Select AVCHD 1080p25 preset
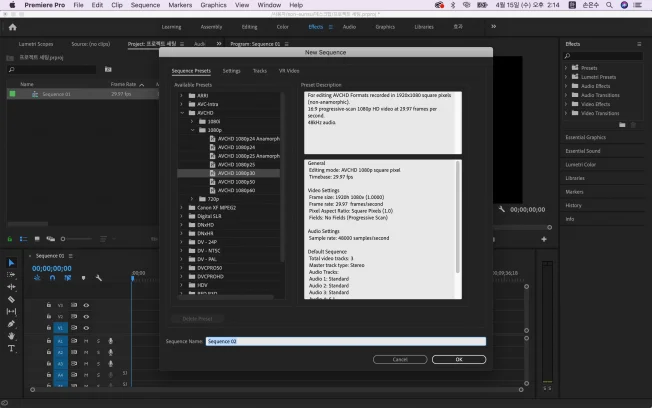Viewport: 652px width, 408px height. (x=236, y=165)
